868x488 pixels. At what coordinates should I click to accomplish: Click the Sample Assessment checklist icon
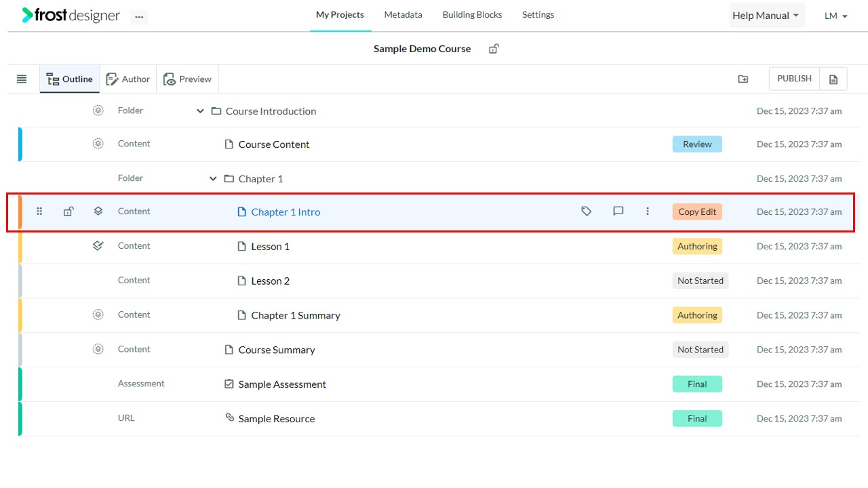click(229, 384)
